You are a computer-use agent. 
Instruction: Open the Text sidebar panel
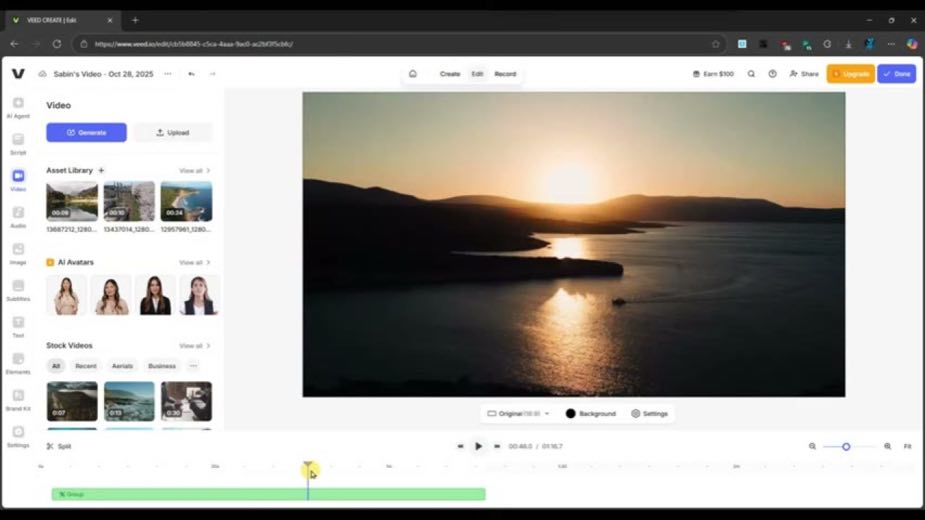click(x=18, y=327)
